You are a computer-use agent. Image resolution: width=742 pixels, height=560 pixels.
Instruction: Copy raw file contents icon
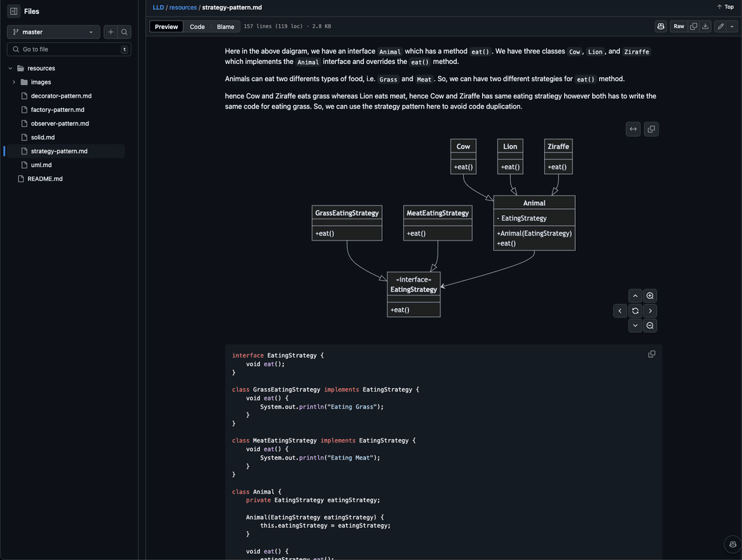point(693,26)
